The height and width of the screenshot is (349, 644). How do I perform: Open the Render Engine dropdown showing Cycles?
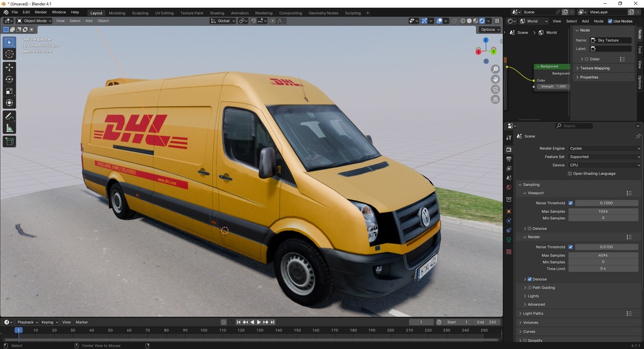604,148
